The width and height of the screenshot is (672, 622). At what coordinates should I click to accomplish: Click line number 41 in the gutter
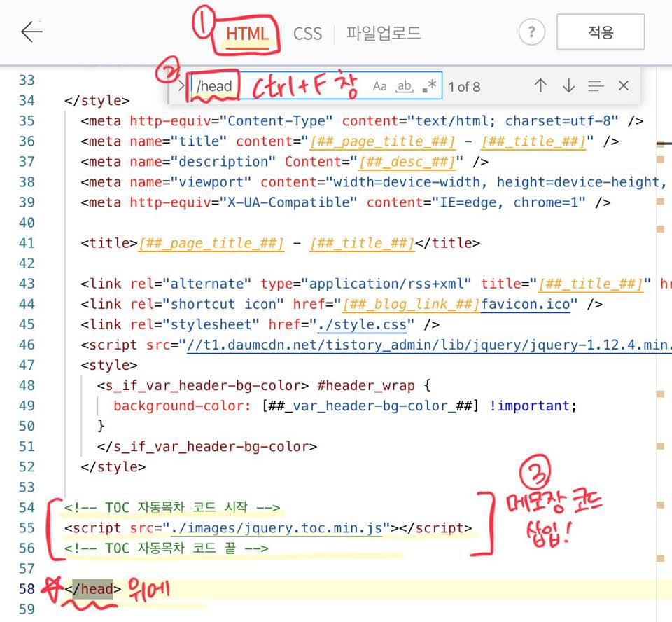[27, 243]
